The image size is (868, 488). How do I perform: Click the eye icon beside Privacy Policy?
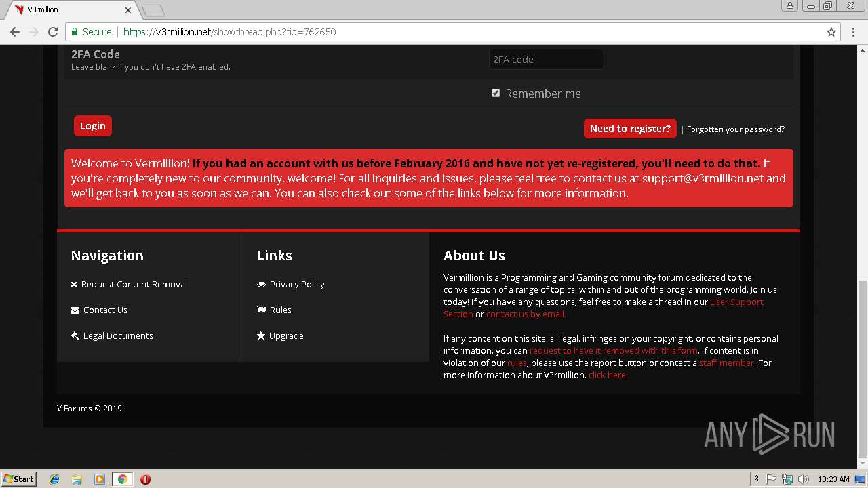[x=261, y=285]
